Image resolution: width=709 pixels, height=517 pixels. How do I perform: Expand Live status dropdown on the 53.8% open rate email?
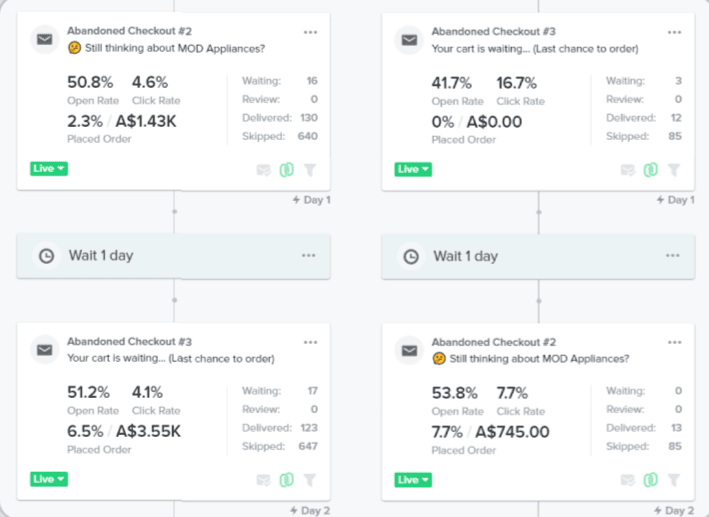click(413, 479)
